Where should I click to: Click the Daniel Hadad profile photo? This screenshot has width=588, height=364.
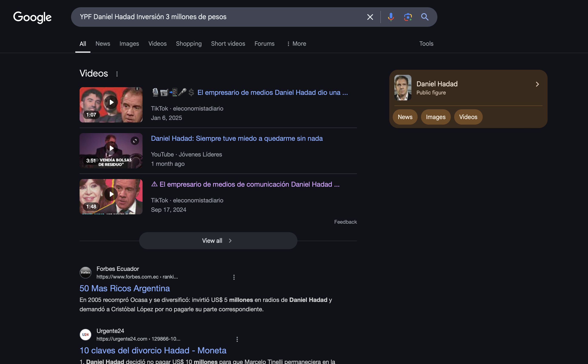tap(403, 88)
